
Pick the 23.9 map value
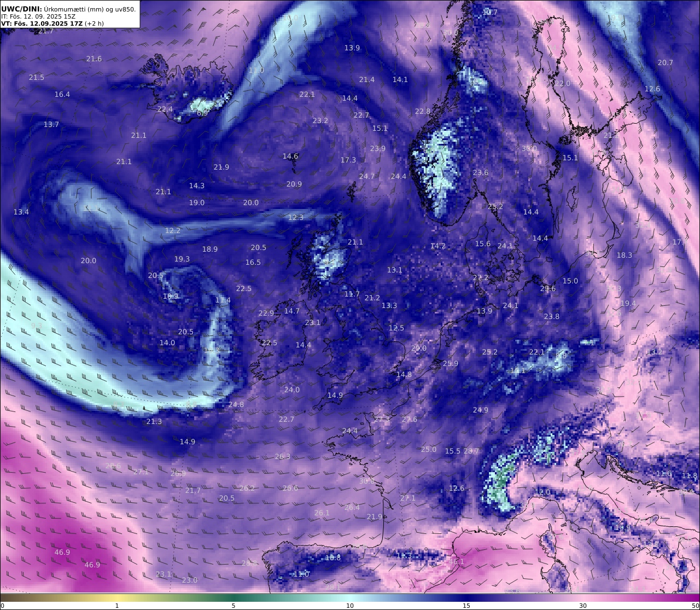point(378,149)
